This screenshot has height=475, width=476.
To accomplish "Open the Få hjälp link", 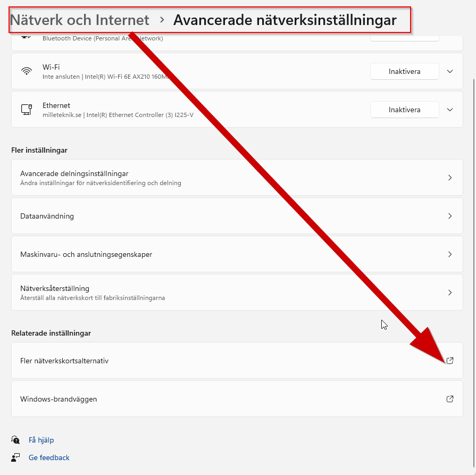I will pyautogui.click(x=41, y=440).
